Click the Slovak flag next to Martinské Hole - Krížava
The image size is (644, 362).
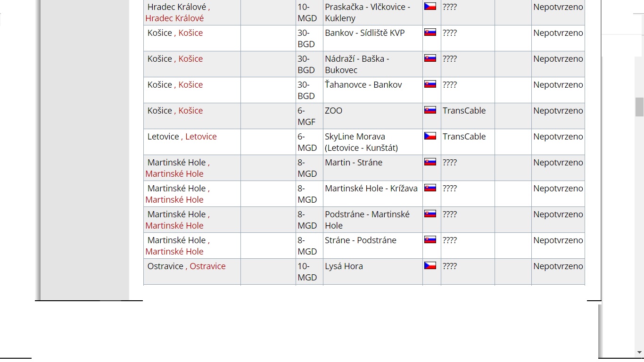coord(430,188)
